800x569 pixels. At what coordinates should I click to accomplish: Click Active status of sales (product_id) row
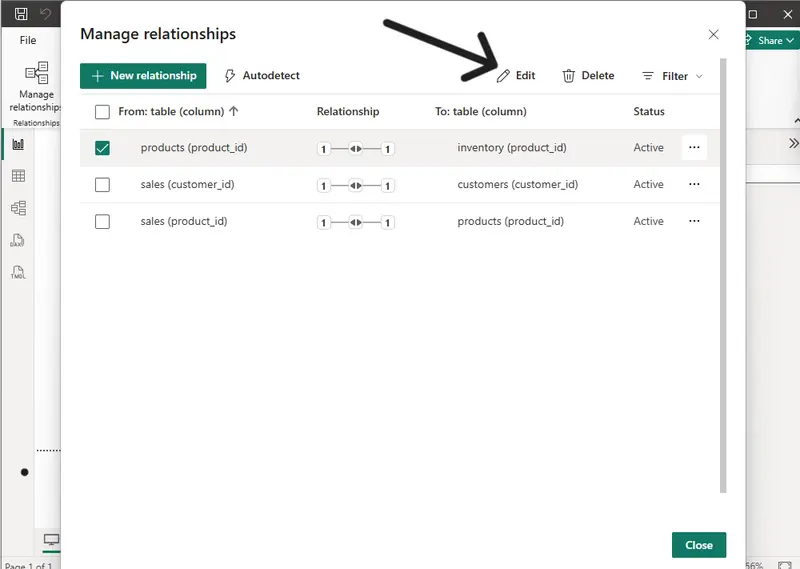coord(648,221)
